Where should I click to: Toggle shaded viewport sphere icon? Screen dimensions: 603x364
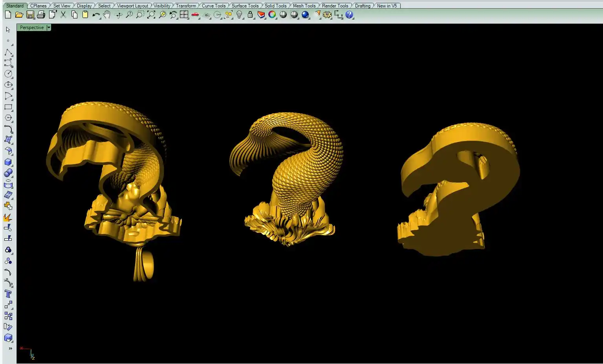283,15
